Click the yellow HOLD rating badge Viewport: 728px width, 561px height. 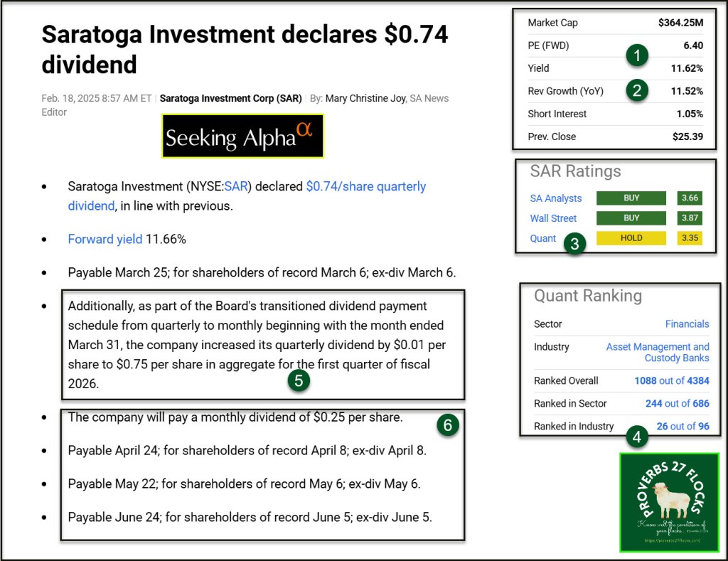[x=631, y=238]
